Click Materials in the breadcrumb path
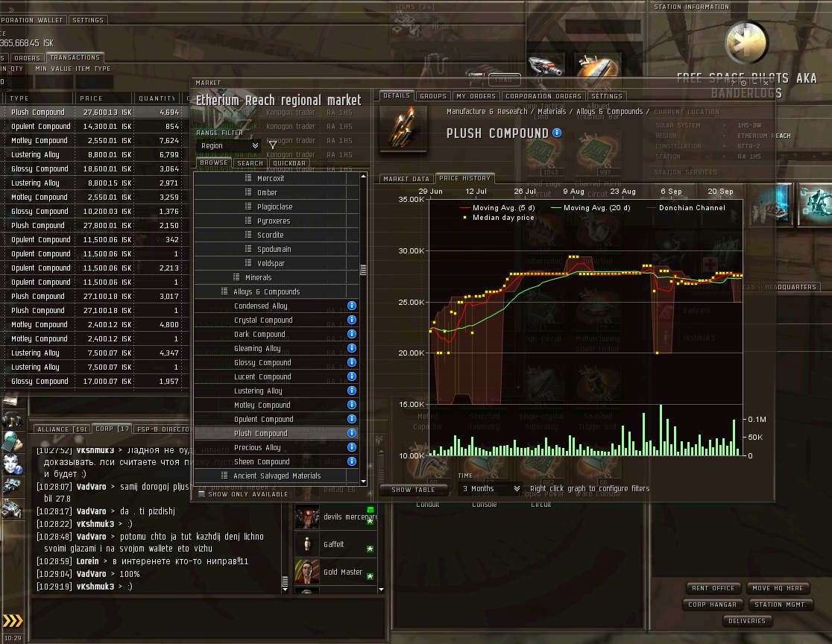The image size is (832, 644). point(551,111)
